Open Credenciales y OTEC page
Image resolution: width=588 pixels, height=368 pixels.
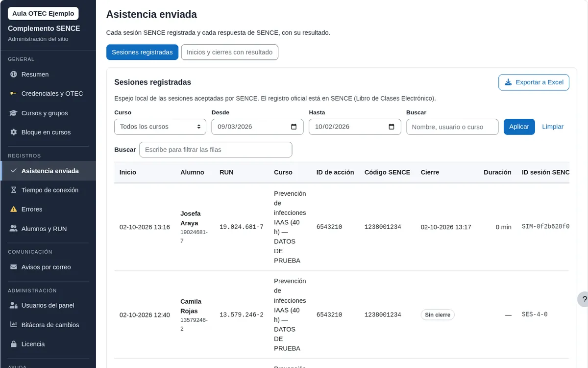(x=48, y=94)
